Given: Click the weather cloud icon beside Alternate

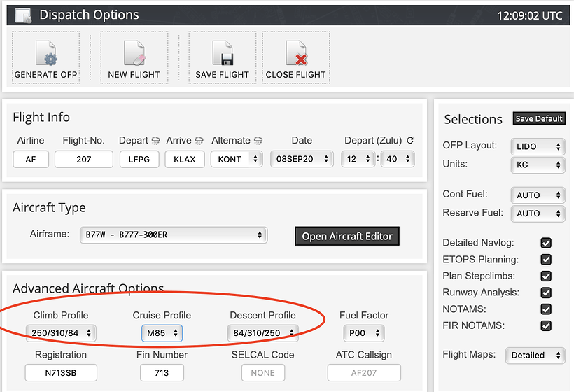Looking at the screenshot, I should [258, 141].
